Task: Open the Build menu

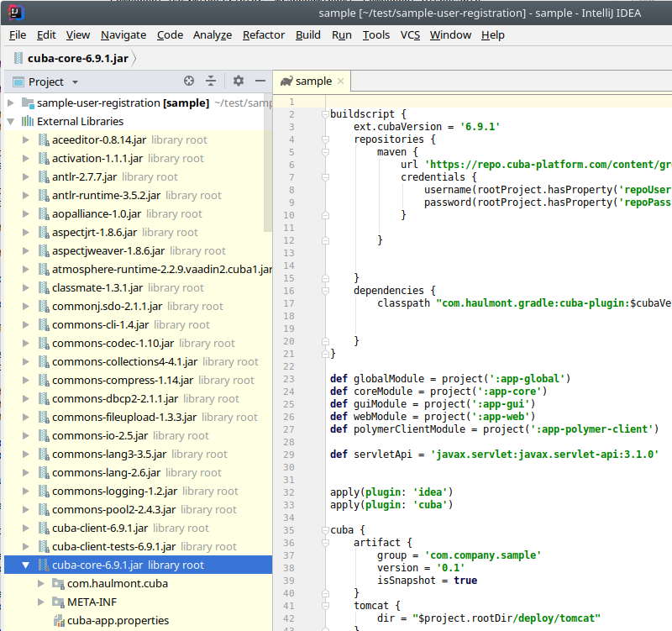Action: coord(308,34)
